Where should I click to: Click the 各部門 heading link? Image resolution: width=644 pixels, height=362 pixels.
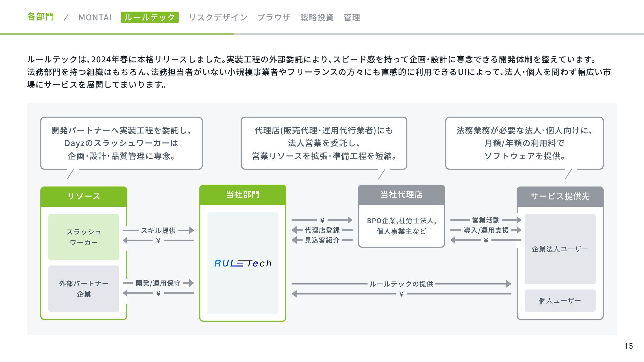tap(40, 17)
